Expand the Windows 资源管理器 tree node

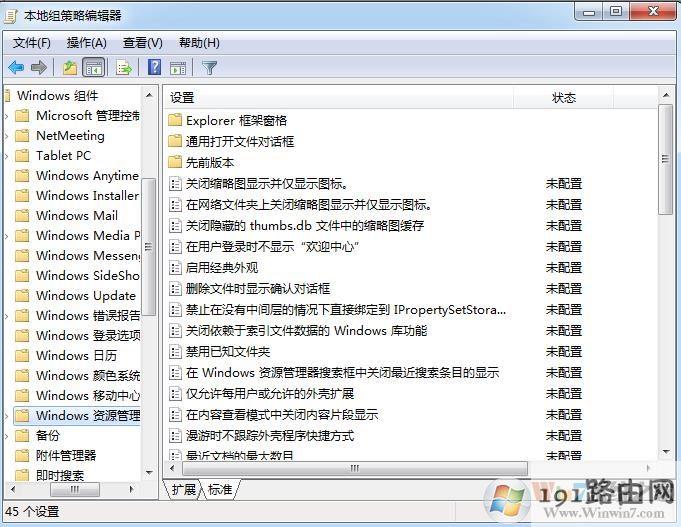point(7,416)
